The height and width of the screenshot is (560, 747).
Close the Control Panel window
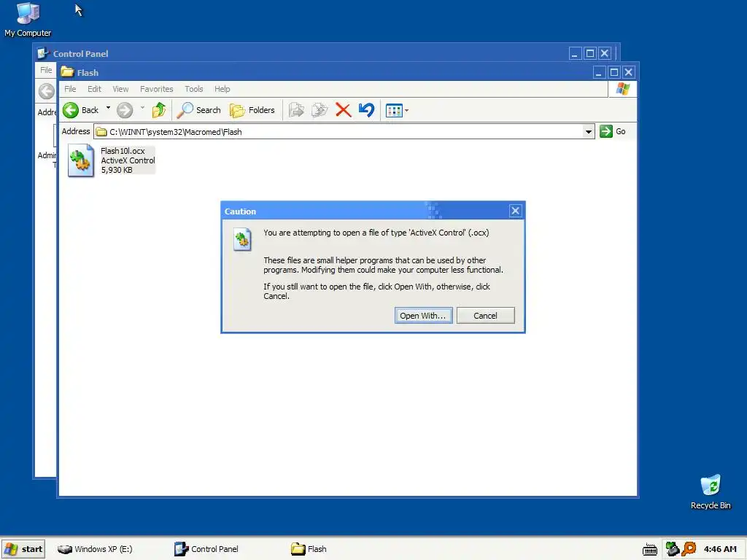click(x=605, y=53)
